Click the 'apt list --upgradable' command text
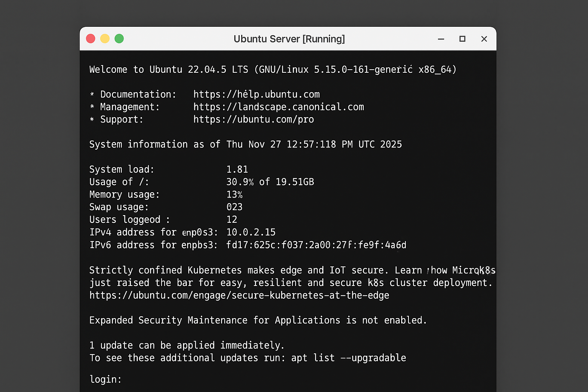 (x=349, y=358)
